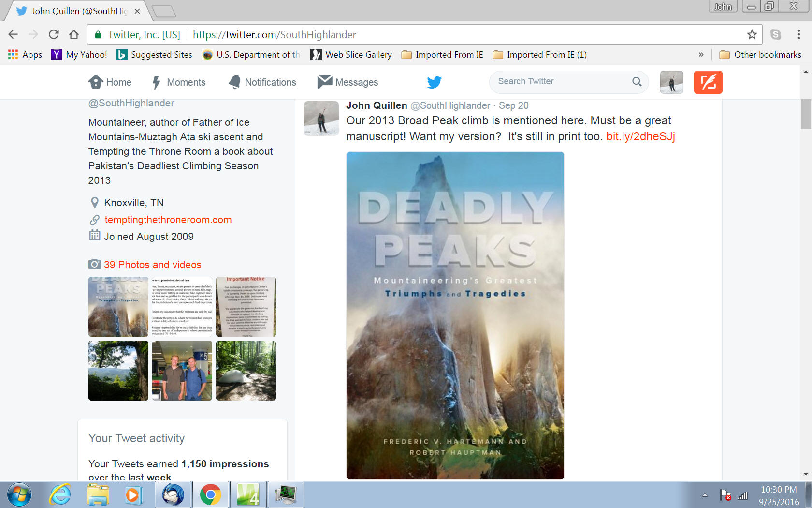
Task: Open Action Center flag icon
Action: point(725,495)
